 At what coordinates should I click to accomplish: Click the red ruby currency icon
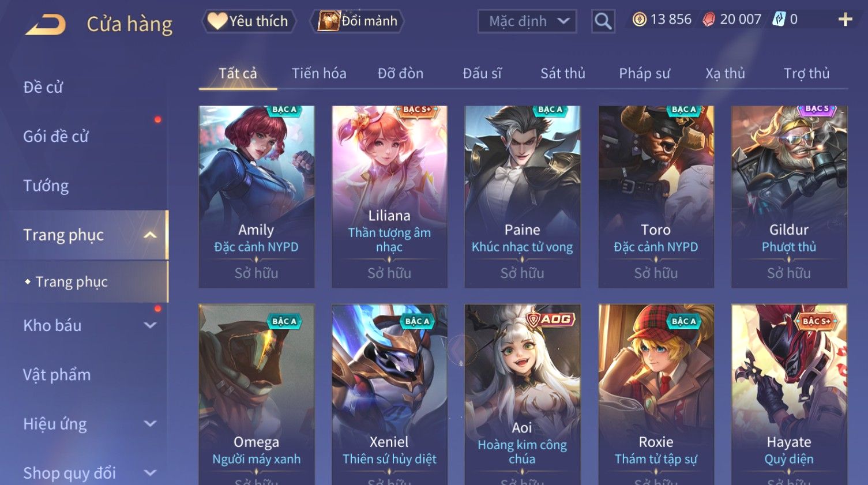(709, 20)
